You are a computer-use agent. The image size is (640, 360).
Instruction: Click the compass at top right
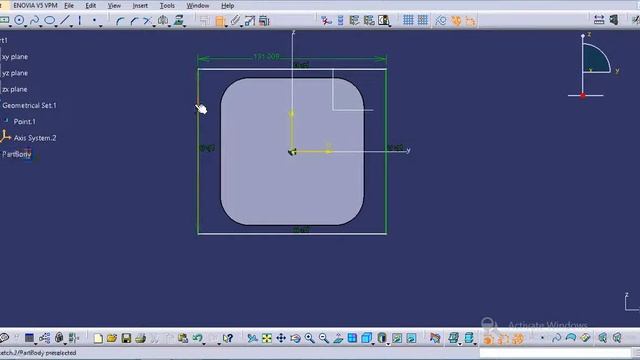pos(594,65)
